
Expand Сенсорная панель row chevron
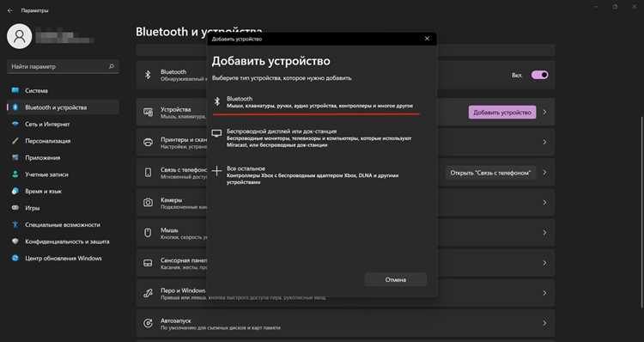(545, 263)
